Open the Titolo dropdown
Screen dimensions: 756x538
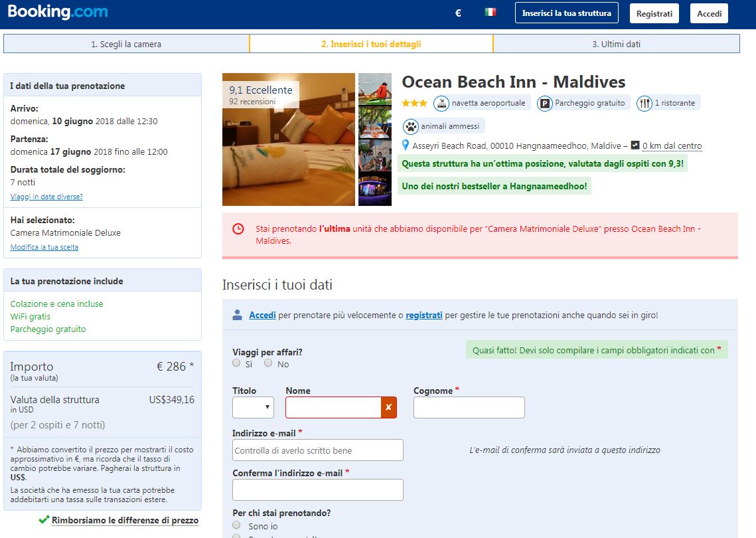point(253,407)
